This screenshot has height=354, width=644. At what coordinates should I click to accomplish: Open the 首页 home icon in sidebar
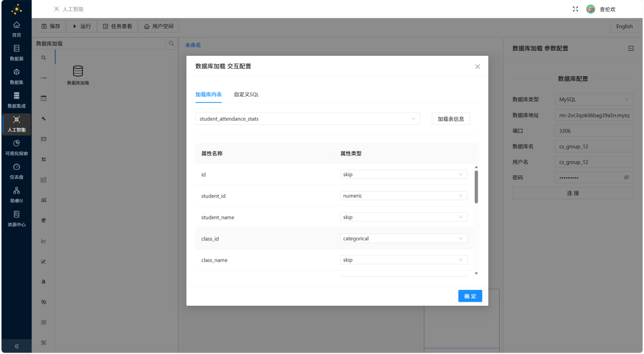[16, 29]
